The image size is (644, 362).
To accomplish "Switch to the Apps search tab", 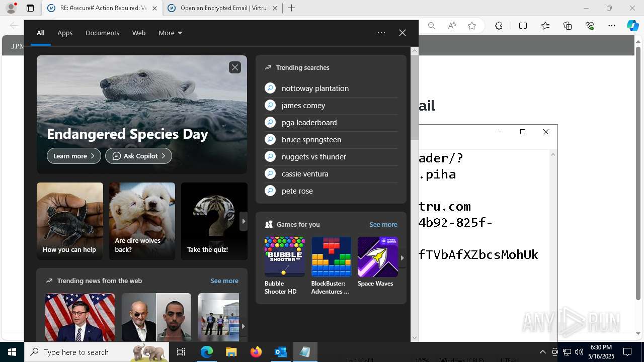I will [x=65, y=33].
